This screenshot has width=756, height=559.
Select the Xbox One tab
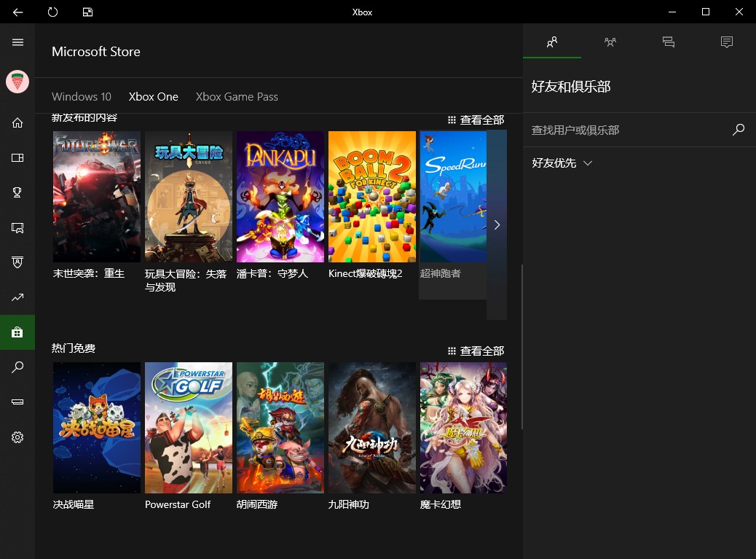pyautogui.click(x=154, y=96)
